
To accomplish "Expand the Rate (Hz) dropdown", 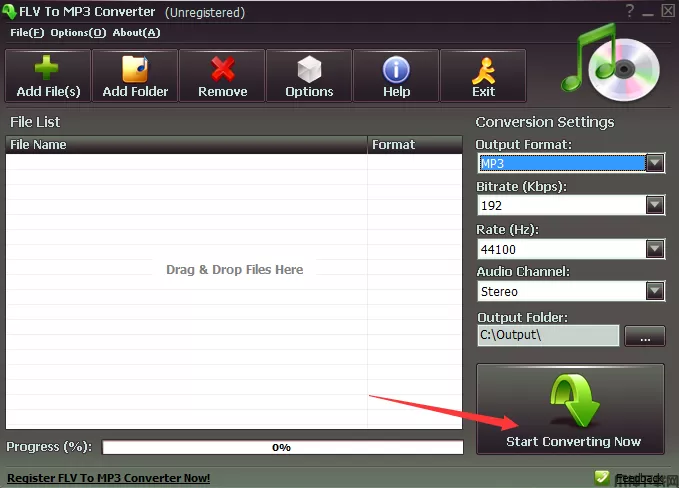I will point(655,249).
